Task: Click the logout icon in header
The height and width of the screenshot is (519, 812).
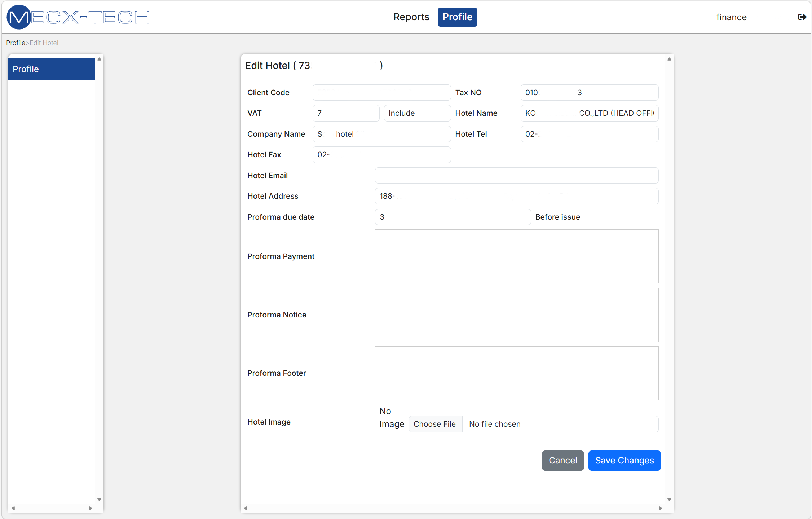Action: pyautogui.click(x=802, y=17)
